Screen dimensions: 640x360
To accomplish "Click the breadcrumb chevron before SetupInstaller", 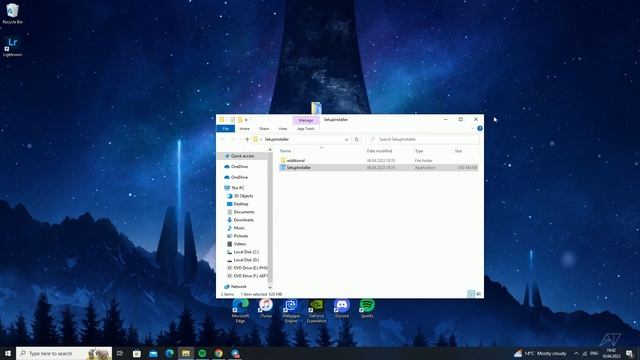I will 261,140.
